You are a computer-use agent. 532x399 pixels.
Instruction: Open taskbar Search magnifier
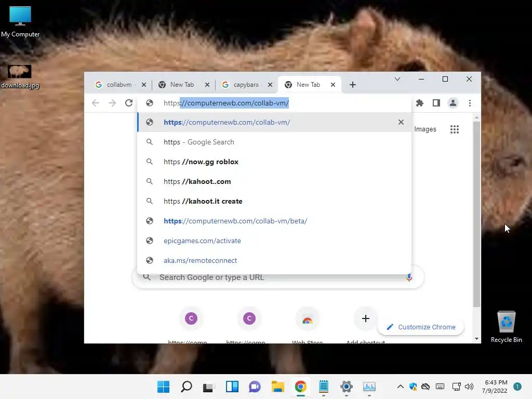coord(187,387)
